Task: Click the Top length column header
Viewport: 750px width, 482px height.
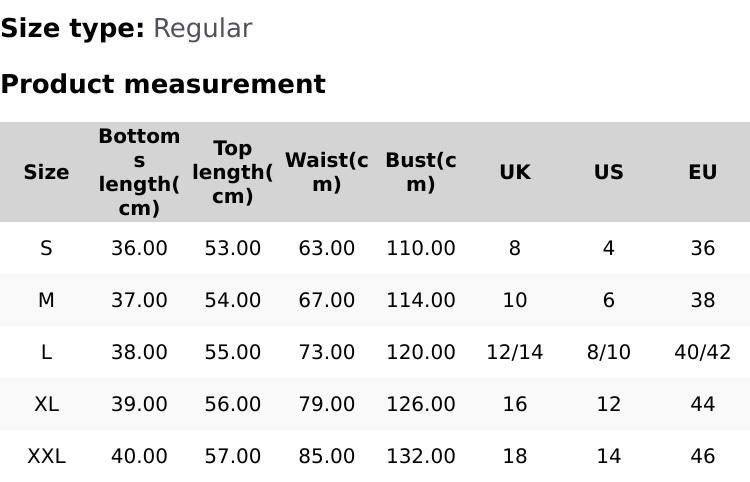Action: point(232,172)
